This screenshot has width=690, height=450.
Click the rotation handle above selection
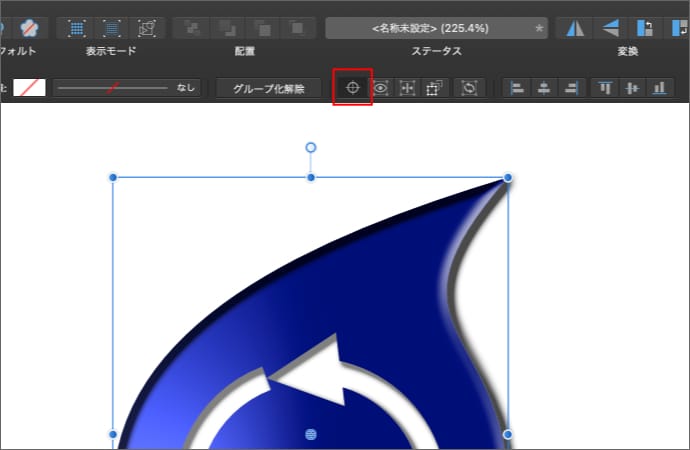click(310, 148)
